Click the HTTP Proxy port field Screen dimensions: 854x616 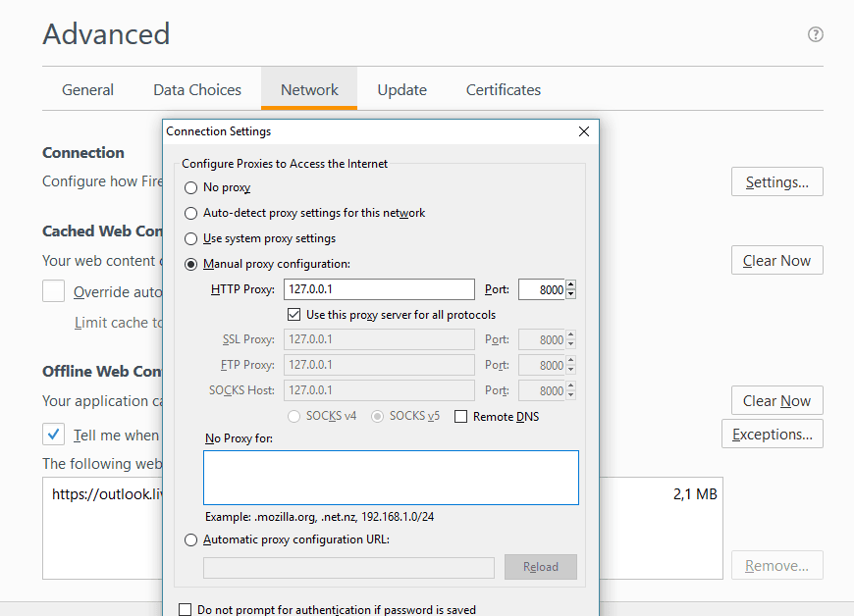click(x=541, y=289)
